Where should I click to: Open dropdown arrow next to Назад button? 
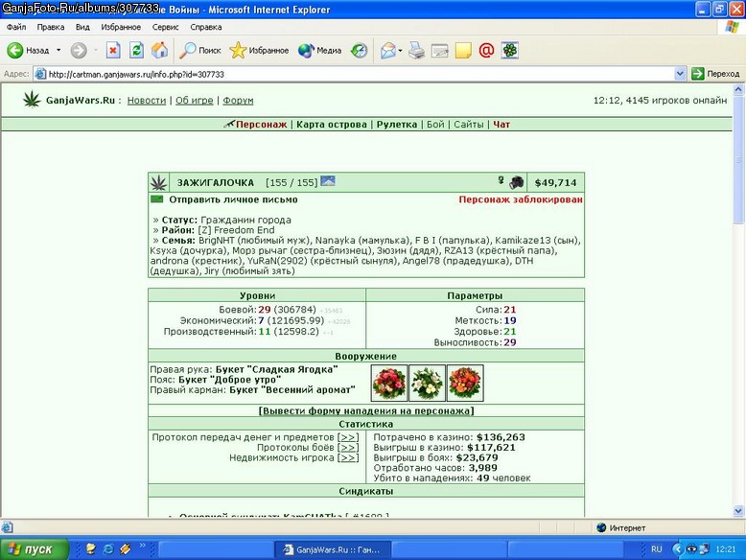pyautogui.click(x=58, y=50)
